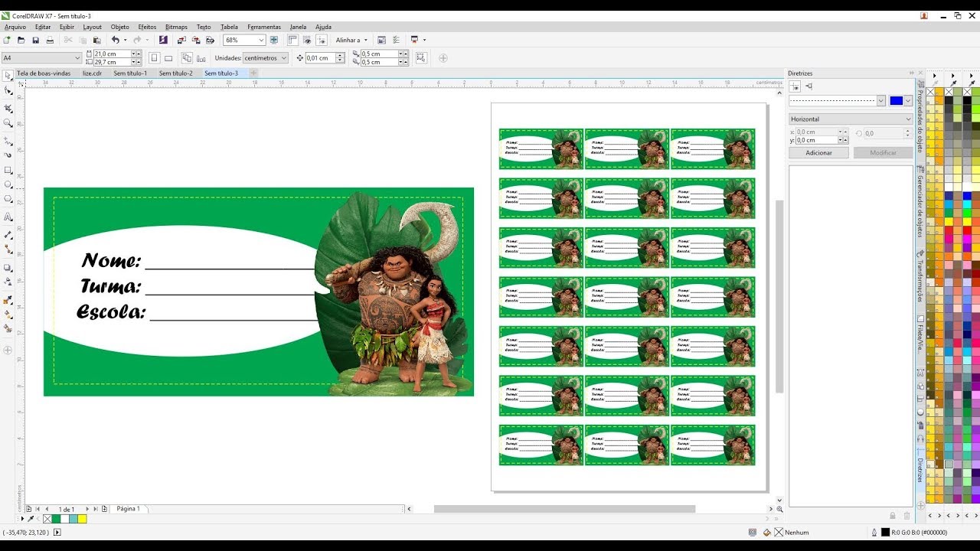The width and height of the screenshot is (980, 551).
Task: Click the Export icon
Action: [x=196, y=40]
